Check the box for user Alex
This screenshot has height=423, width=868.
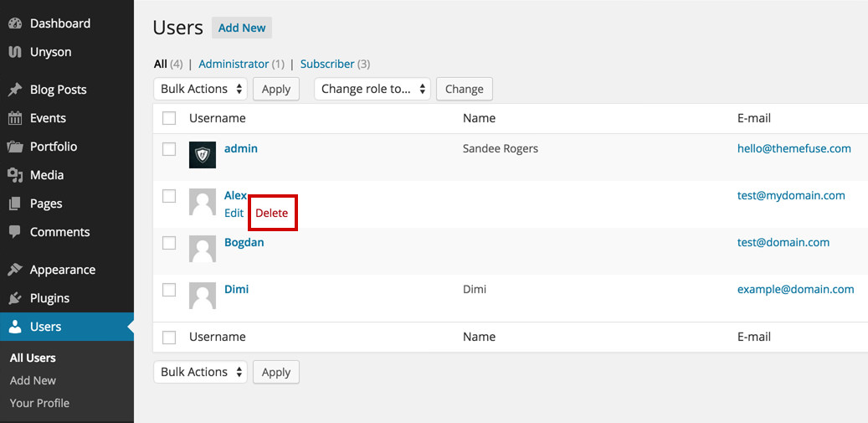[169, 196]
